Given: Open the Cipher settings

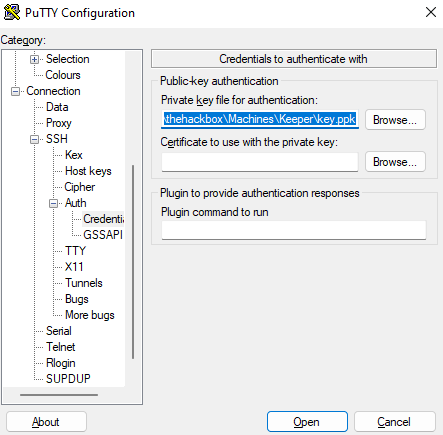Looking at the screenshot, I should (x=80, y=187).
